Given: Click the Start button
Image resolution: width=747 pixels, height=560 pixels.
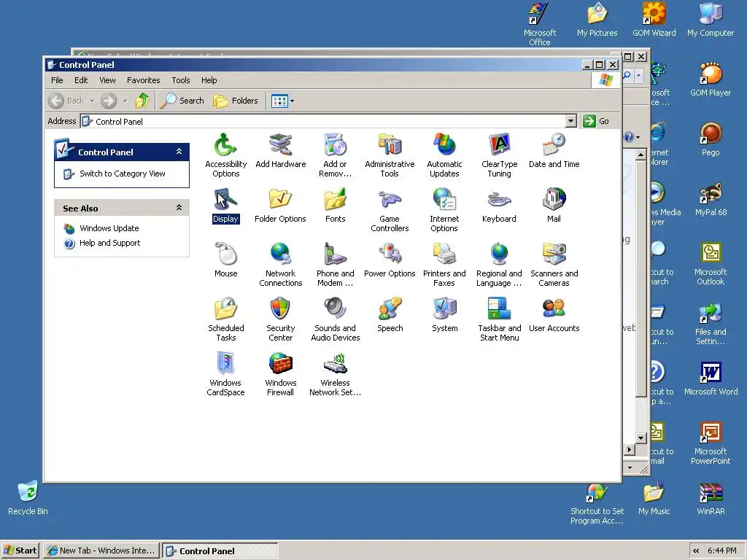Looking at the screenshot, I should point(20,551).
